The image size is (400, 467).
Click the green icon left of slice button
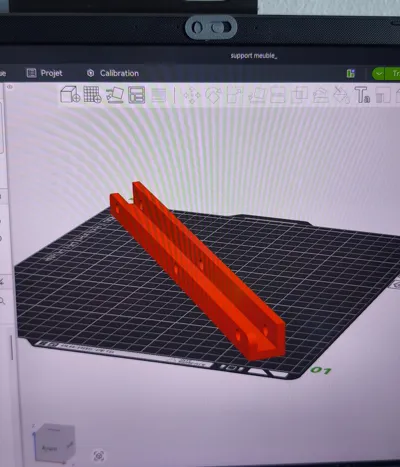tap(351, 73)
